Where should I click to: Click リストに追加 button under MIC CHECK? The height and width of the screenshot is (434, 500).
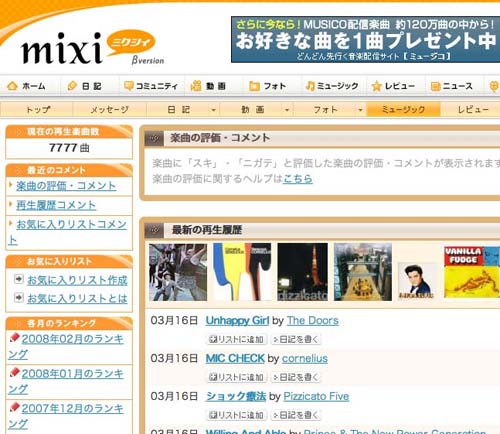pos(236,377)
